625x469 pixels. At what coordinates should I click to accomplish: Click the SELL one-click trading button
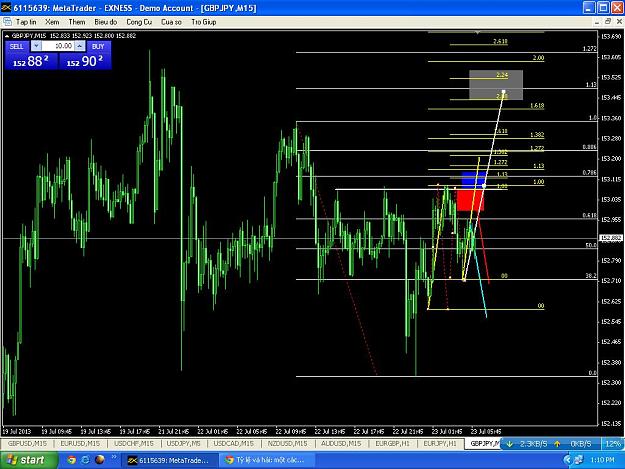[x=17, y=46]
